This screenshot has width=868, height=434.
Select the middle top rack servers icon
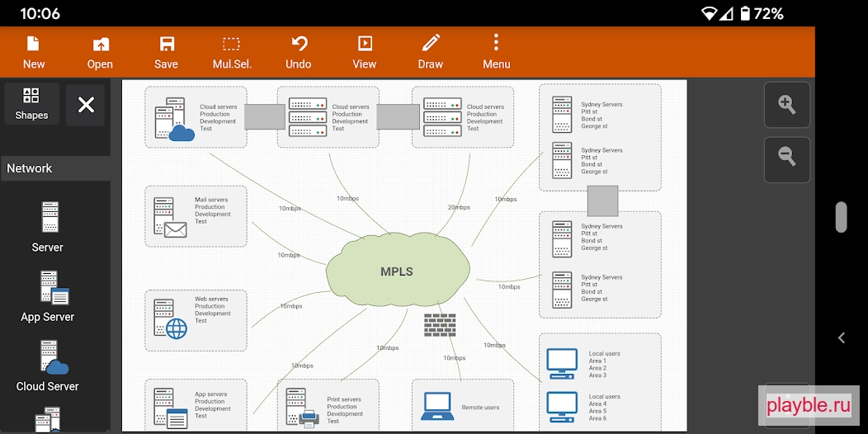[x=308, y=117]
